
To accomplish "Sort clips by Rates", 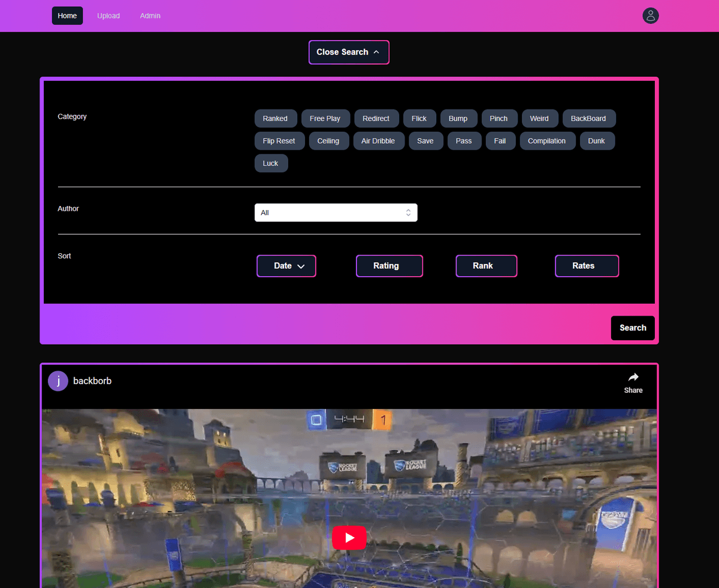I will pos(586,266).
